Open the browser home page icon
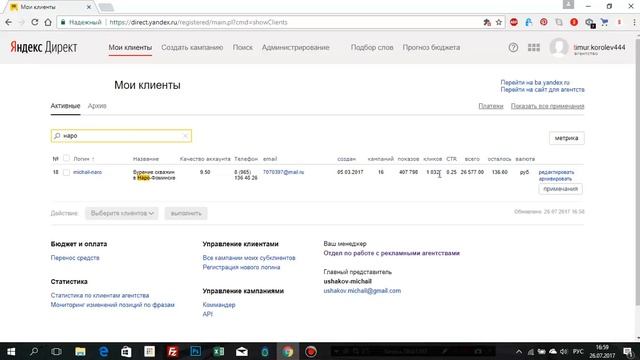The height and width of the screenshot is (360, 640). point(48,22)
